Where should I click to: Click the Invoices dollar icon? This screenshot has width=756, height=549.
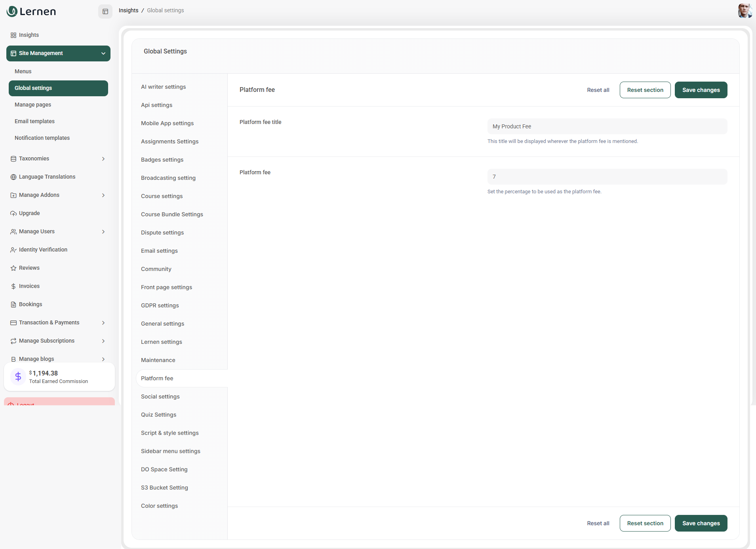pyautogui.click(x=13, y=286)
